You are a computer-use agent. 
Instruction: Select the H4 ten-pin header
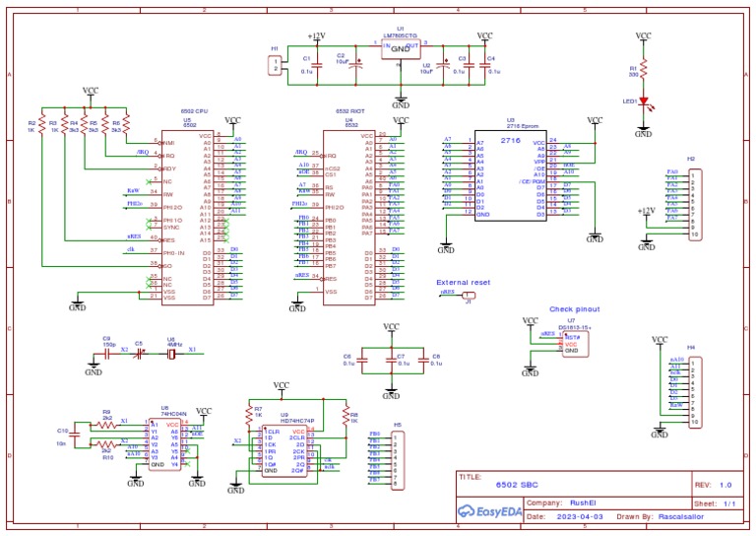click(x=695, y=393)
